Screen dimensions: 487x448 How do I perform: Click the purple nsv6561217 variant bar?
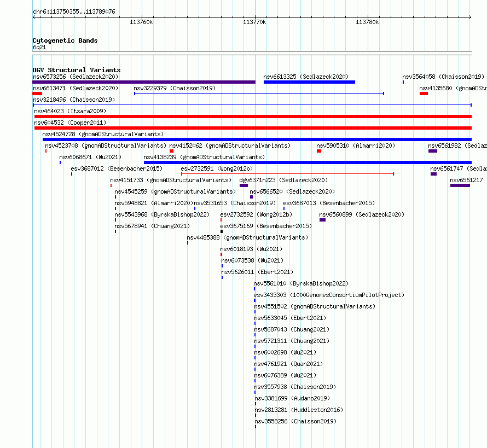tap(460, 185)
